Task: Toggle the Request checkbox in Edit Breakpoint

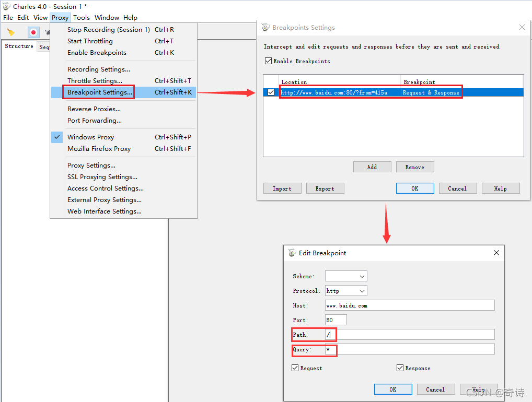Action: tap(295, 368)
